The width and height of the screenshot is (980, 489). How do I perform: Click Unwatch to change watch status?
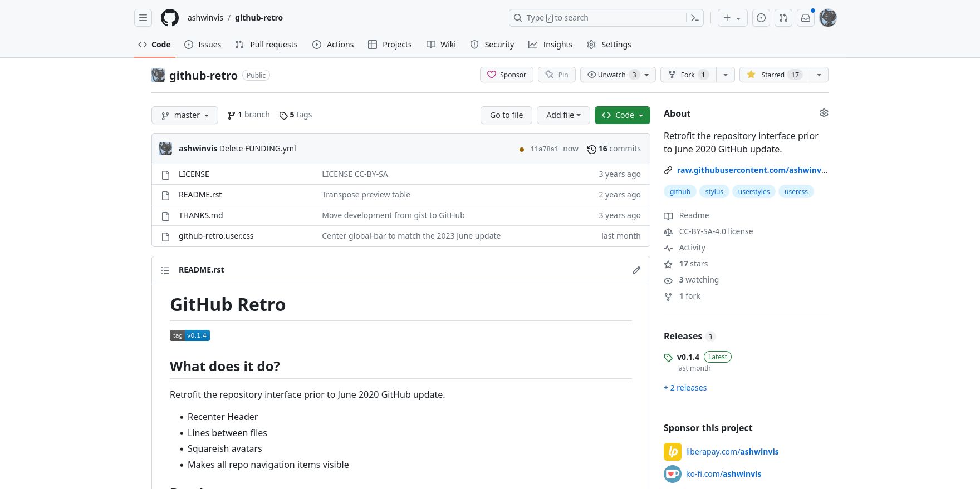click(618, 75)
